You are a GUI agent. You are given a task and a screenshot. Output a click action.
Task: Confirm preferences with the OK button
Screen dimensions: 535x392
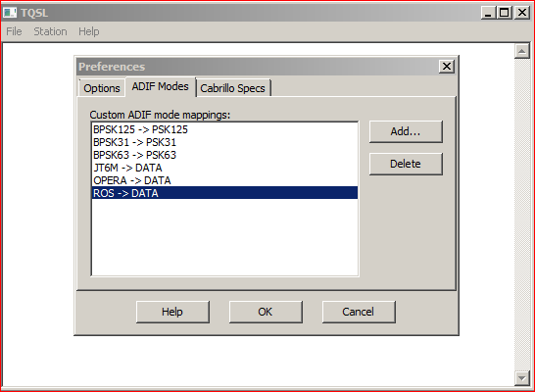pyautogui.click(x=266, y=312)
